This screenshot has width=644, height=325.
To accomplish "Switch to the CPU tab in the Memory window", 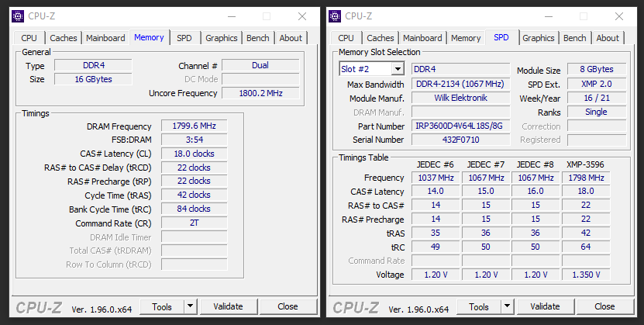I will point(29,38).
